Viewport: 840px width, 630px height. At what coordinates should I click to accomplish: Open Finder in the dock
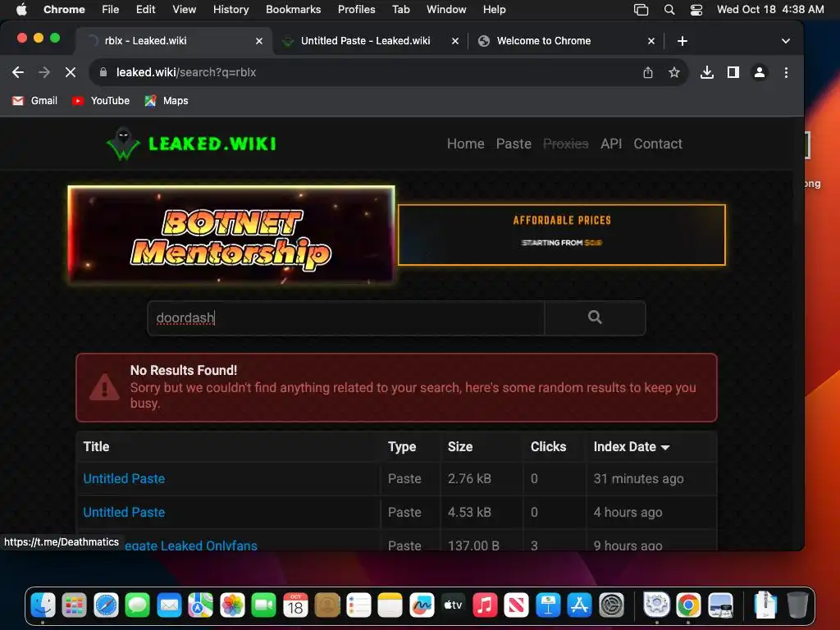pos(43,605)
